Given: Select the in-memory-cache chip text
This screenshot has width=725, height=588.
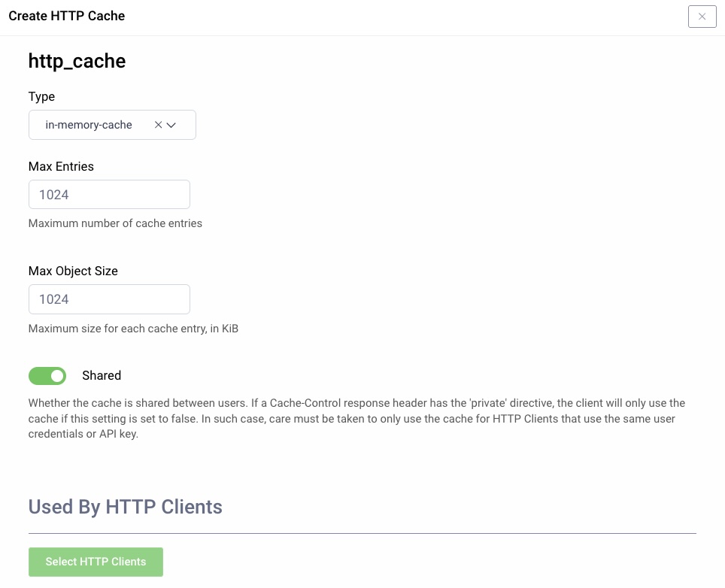Looking at the screenshot, I should click(x=89, y=125).
